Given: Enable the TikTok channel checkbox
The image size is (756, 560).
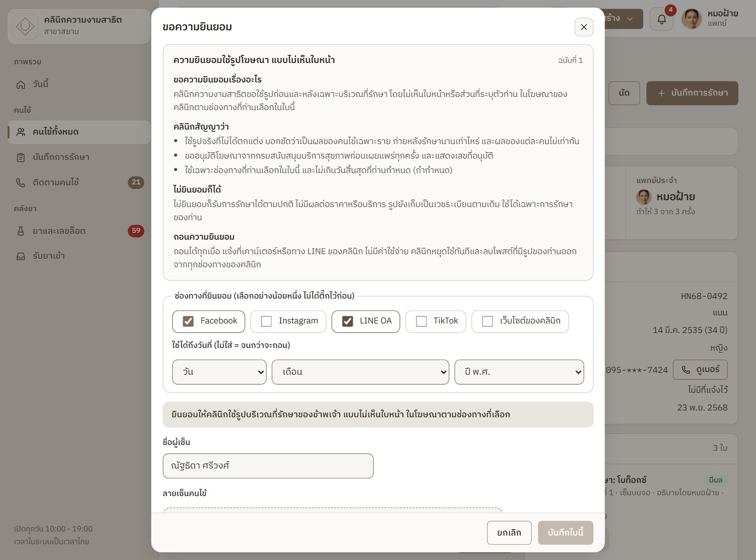Looking at the screenshot, I should (421, 321).
